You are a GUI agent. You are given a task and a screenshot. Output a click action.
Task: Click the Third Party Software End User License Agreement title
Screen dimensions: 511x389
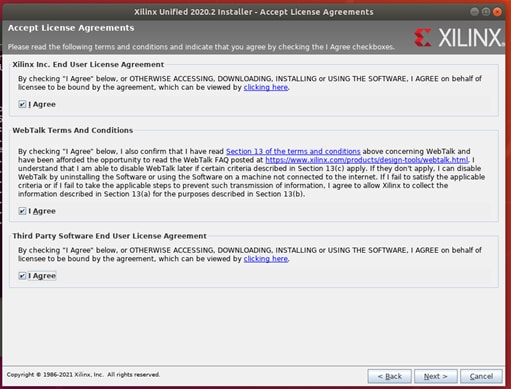tap(109, 236)
